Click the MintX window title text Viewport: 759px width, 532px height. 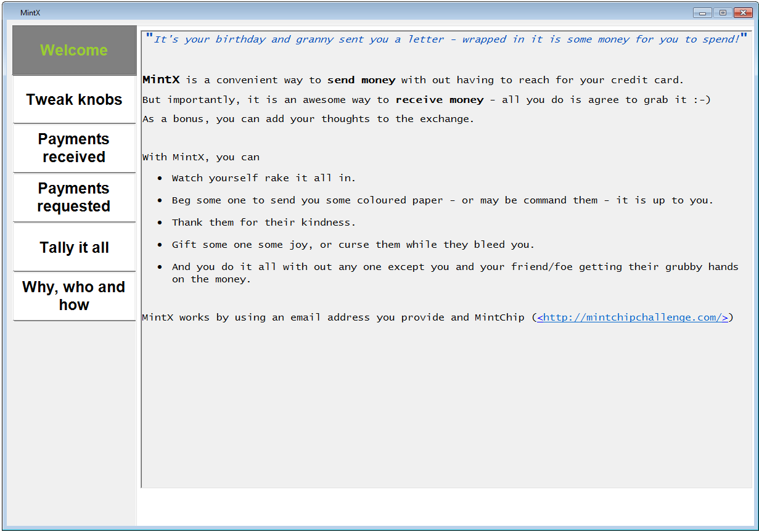pyautogui.click(x=30, y=13)
